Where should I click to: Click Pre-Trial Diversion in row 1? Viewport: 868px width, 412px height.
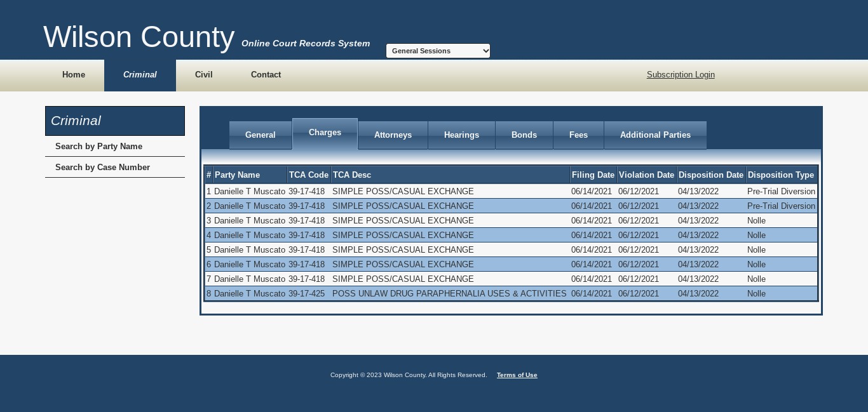781,192
